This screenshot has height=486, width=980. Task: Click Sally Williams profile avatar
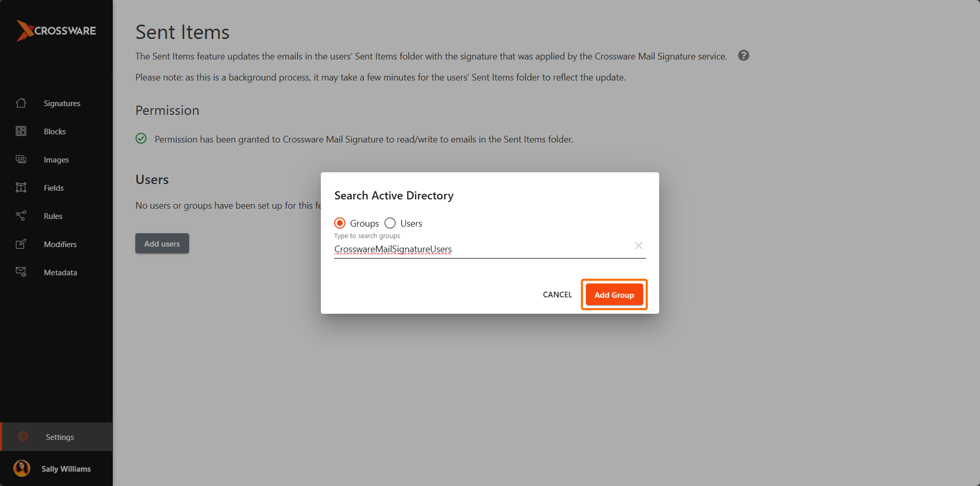[x=22, y=469]
